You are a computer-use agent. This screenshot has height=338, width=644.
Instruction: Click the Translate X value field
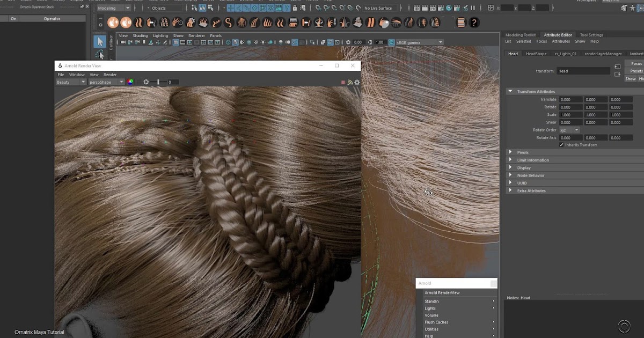tap(570, 99)
